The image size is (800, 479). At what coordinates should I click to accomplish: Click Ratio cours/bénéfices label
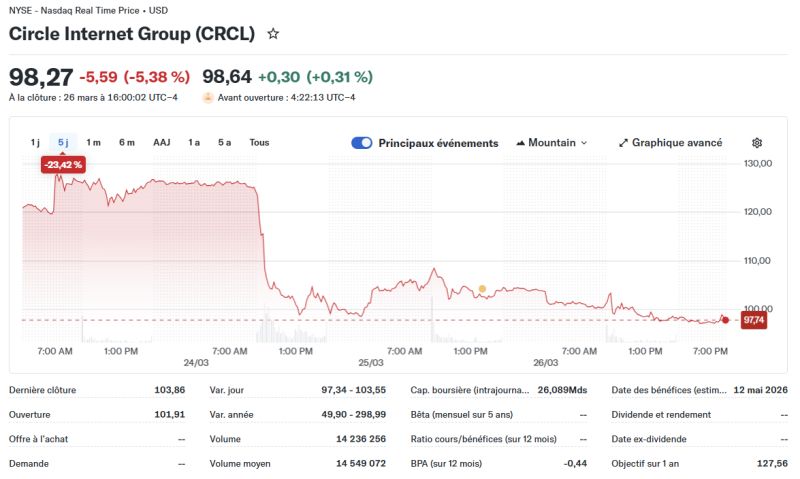click(484, 439)
